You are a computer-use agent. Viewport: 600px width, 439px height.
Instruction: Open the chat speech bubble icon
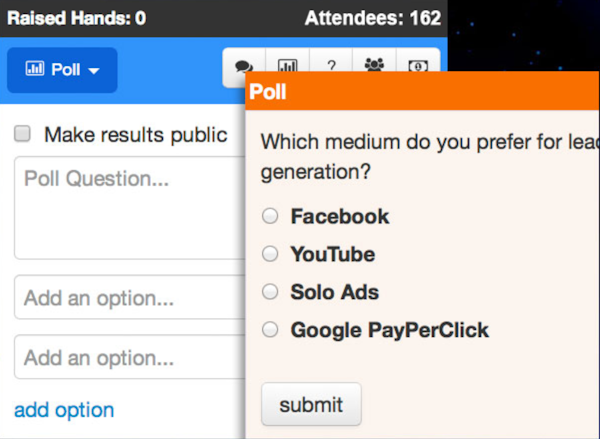coord(244,68)
